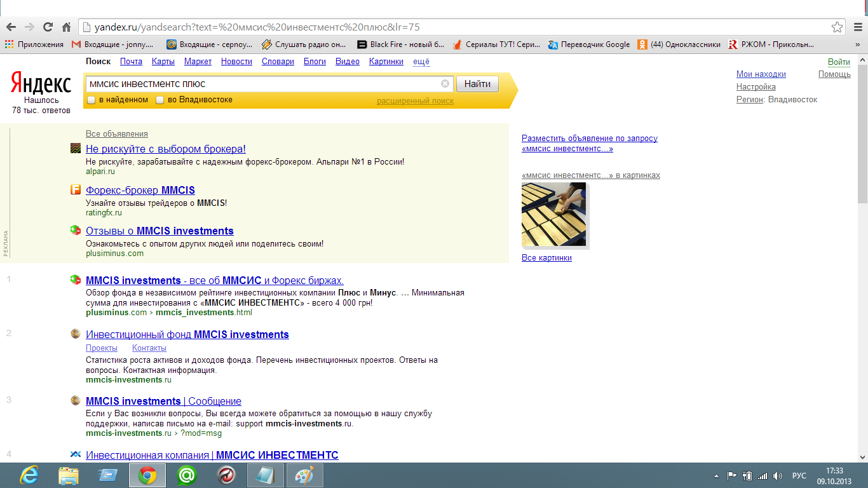Open РЖОМ bookmark
868x488 pixels.
tap(771, 44)
